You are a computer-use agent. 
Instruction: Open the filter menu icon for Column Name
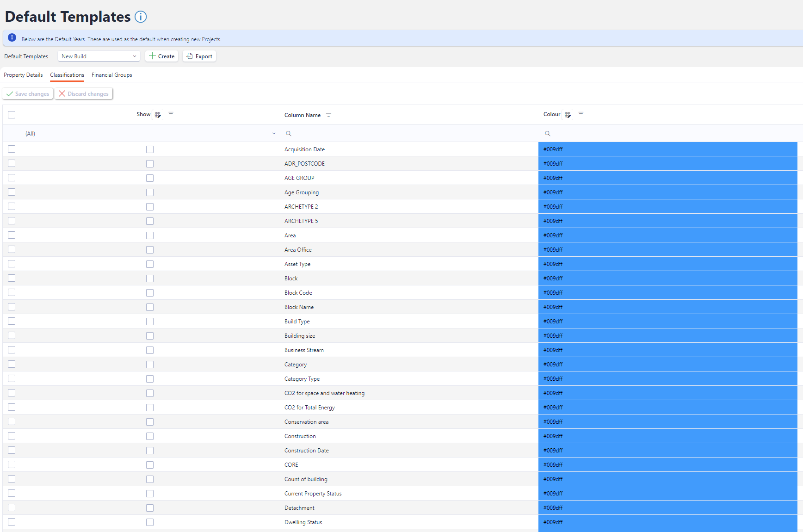[x=328, y=115]
